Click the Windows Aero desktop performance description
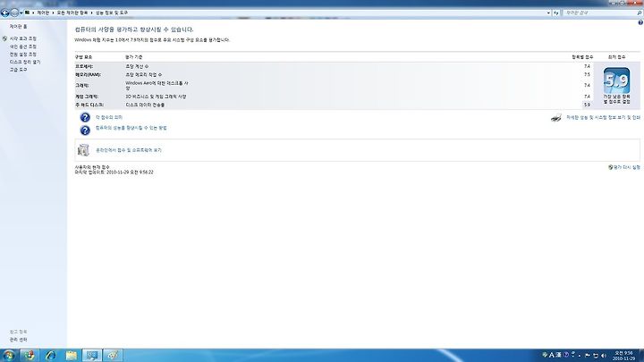 (x=157, y=86)
